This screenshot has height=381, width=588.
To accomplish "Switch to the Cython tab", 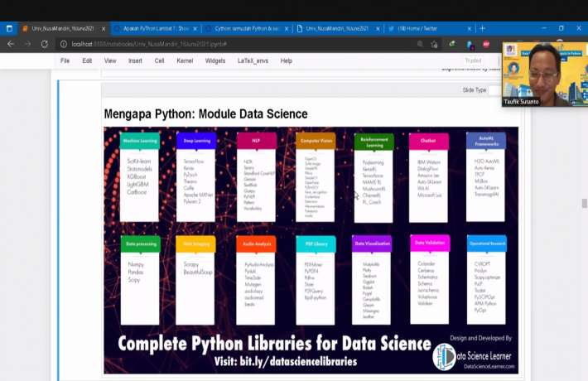I will (247, 28).
